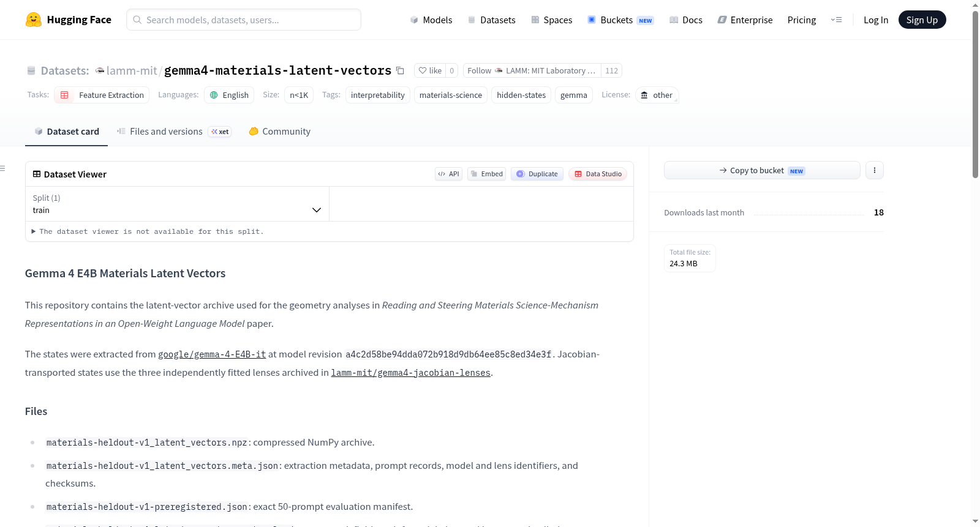Click the Embed button
The height and width of the screenshot is (527, 980).
click(x=487, y=174)
